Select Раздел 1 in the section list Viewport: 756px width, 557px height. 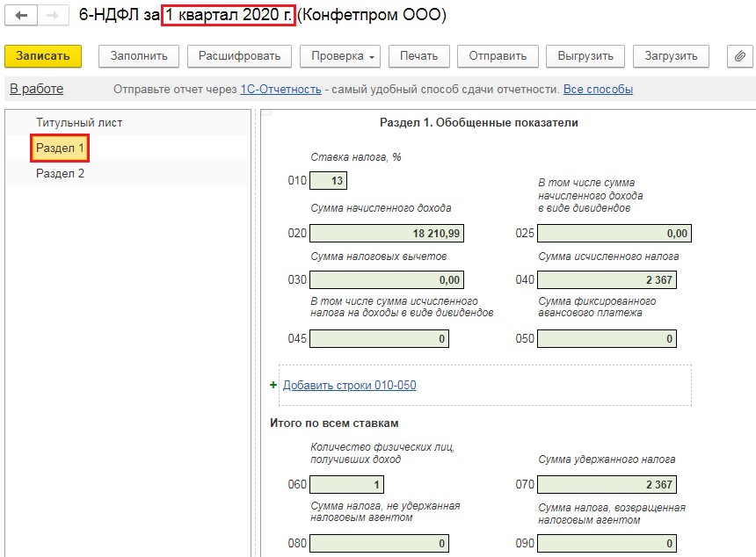[x=60, y=148]
